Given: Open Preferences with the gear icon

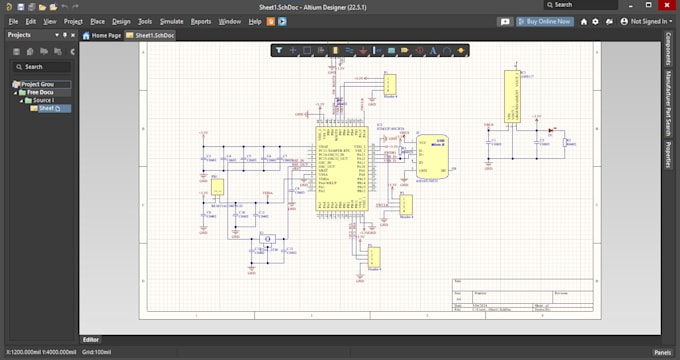Looking at the screenshot, I should 595,21.
